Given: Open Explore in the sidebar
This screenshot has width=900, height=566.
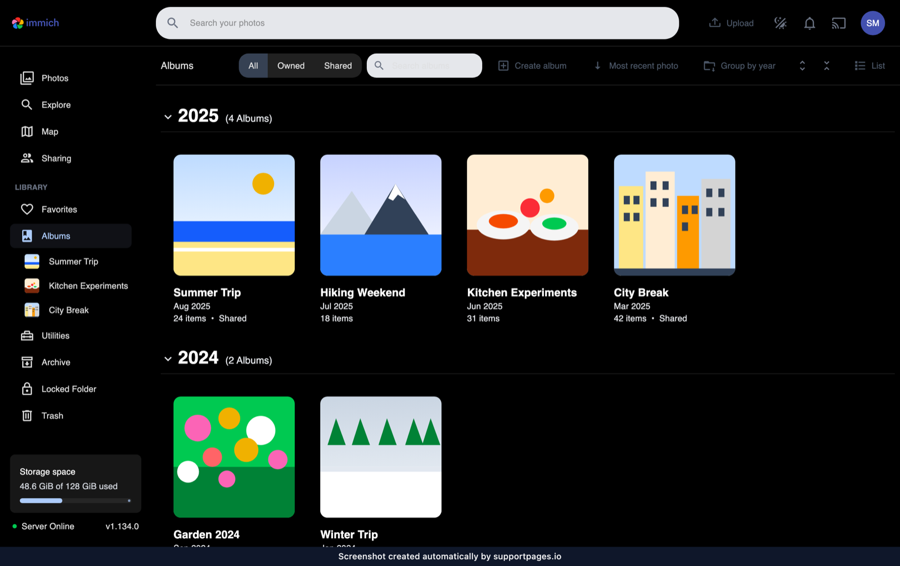Looking at the screenshot, I should pos(71,104).
